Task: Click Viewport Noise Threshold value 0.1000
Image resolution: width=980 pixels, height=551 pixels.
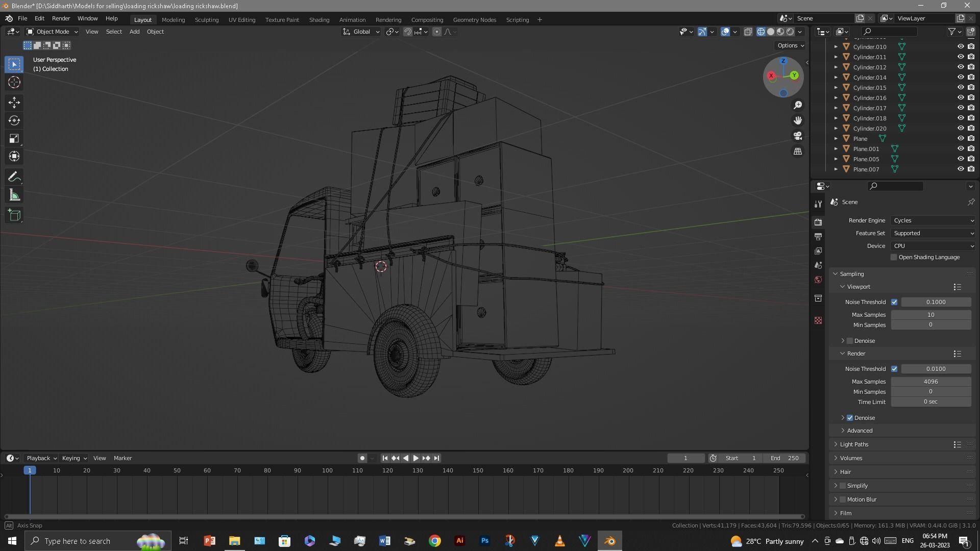Action: 936,302
